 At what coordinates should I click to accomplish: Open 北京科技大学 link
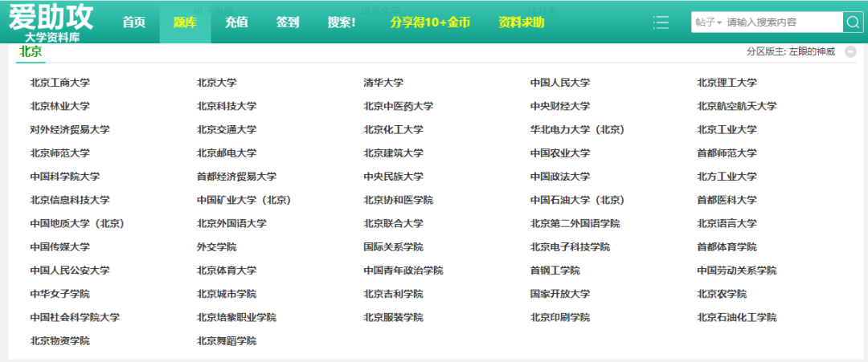[x=227, y=106]
